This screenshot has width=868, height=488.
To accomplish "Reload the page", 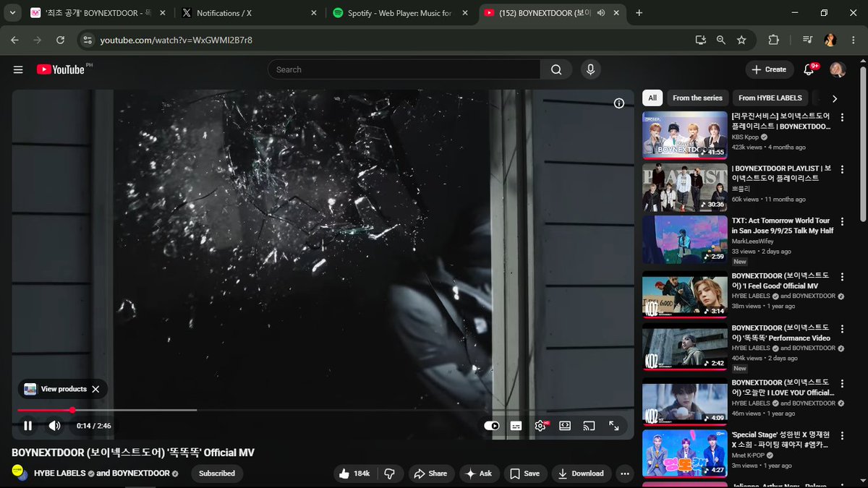I will pos(61,40).
